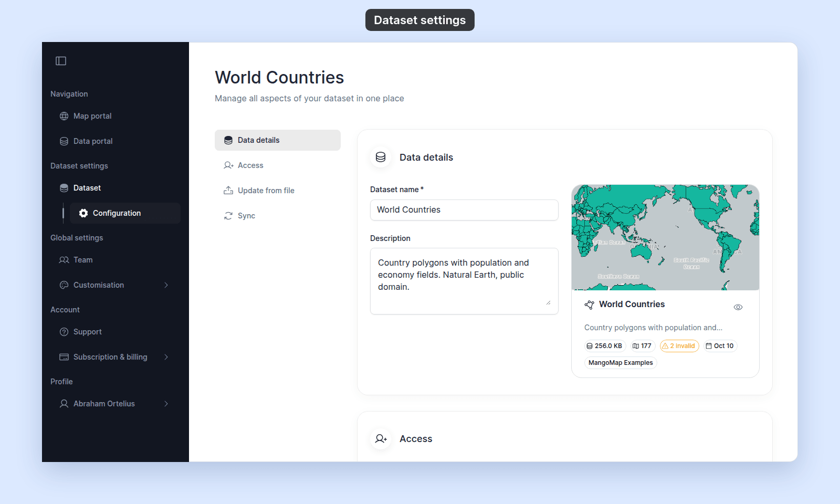Switch to the Update from file tab
Image resolution: width=840 pixels, height=504 pixels.
(278, 191)
